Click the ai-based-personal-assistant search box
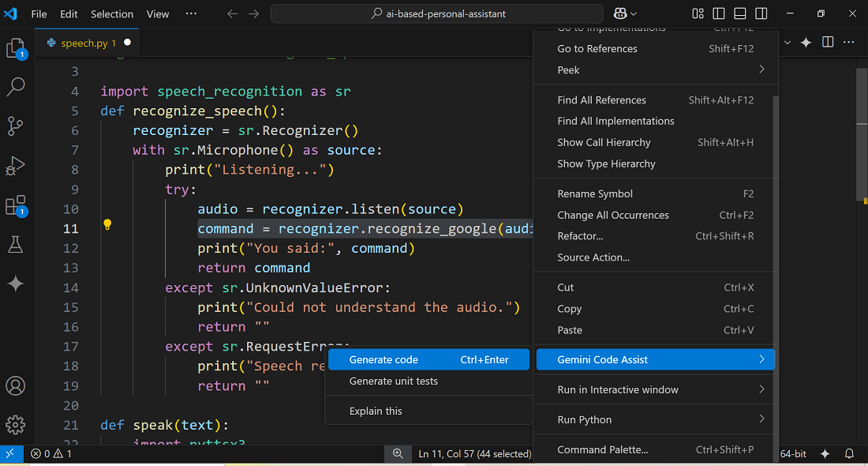The image size is (868, 466). [x=437, y=14]
